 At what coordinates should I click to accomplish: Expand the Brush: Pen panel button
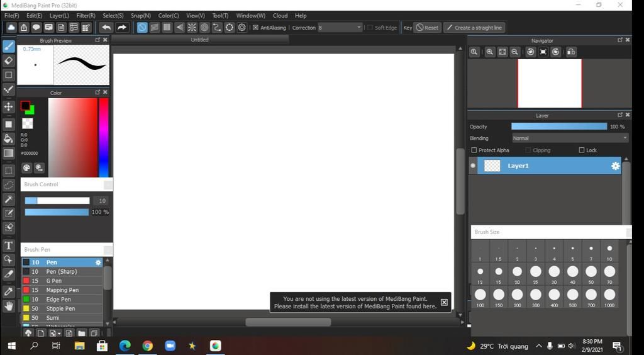108,251
